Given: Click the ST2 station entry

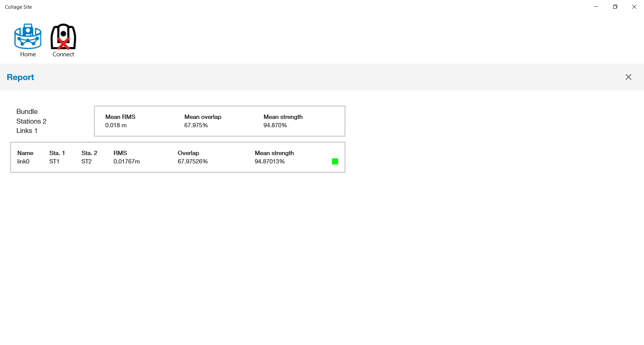Looking at the screenshot, I should pyautogui.click(x=87, y=161).
